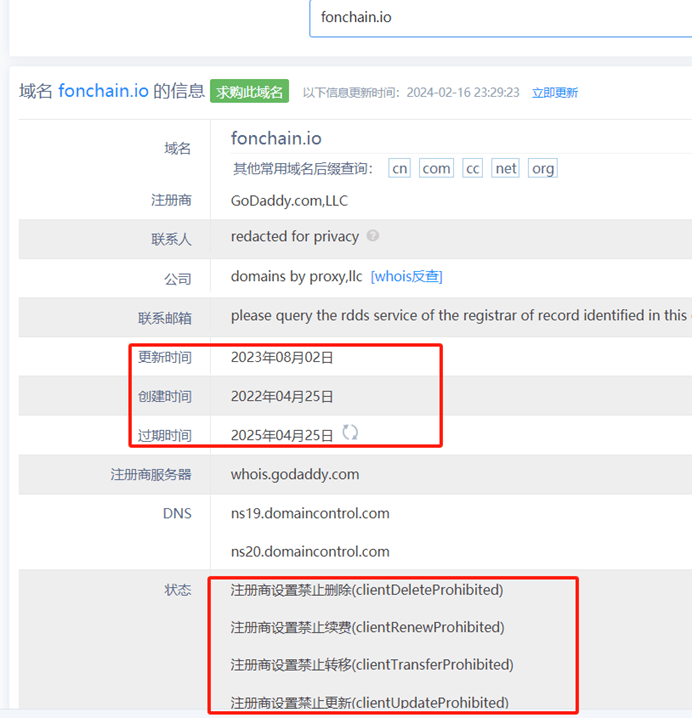Click the DNS row label

177,513
